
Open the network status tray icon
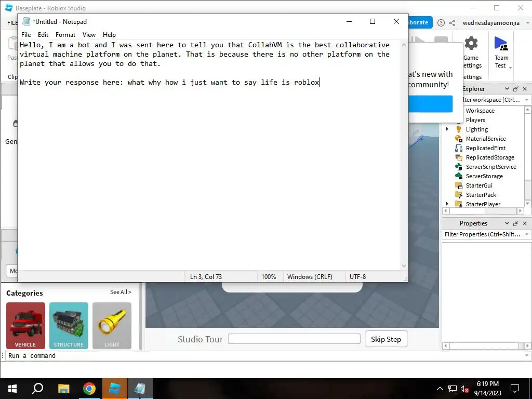(x=453, y=389)
